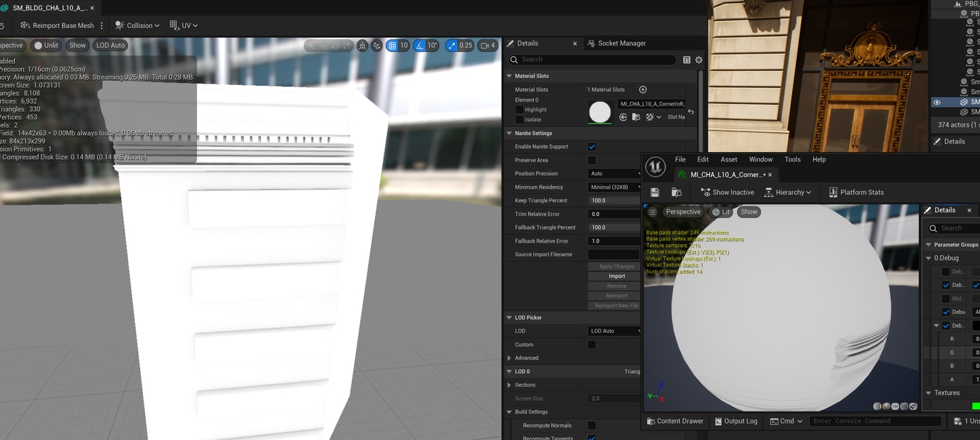980x440 pixels.
Task: Click the Unreal Engine logo icon
Action: [655, 166]
